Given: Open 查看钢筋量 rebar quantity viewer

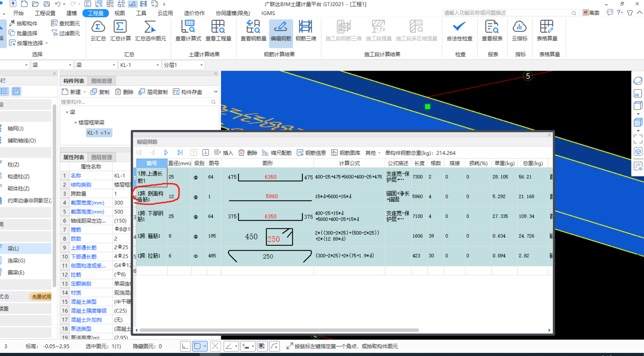Looking at the screenshot, I should pyautogui.click(x=253, y=31).
